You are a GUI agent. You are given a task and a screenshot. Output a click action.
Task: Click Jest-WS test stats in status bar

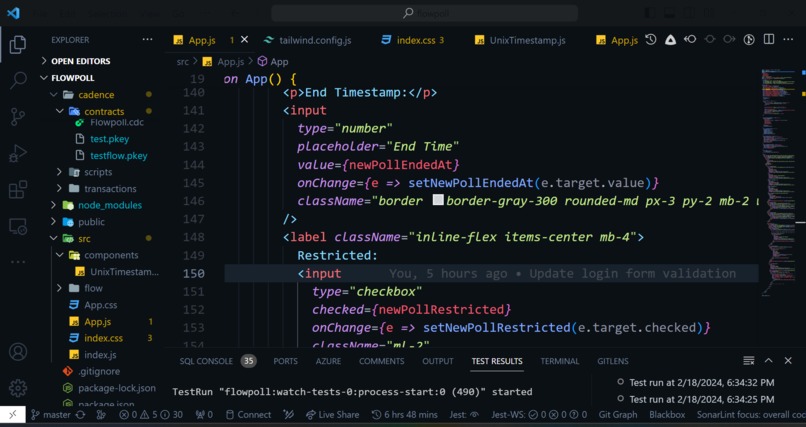click(x=539, y=415)
